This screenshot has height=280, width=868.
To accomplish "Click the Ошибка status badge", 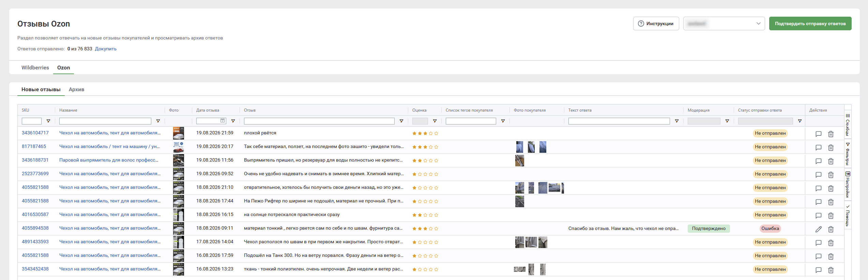I will 770,229.
